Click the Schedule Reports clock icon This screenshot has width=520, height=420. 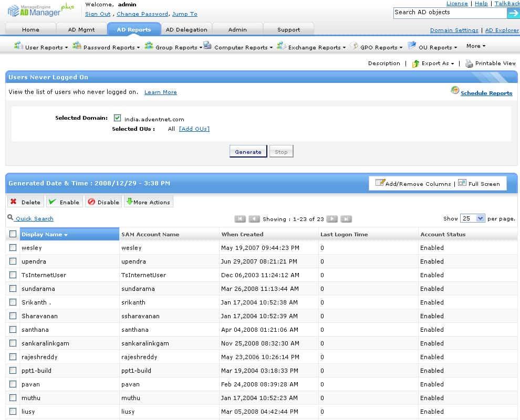(455, 90)
